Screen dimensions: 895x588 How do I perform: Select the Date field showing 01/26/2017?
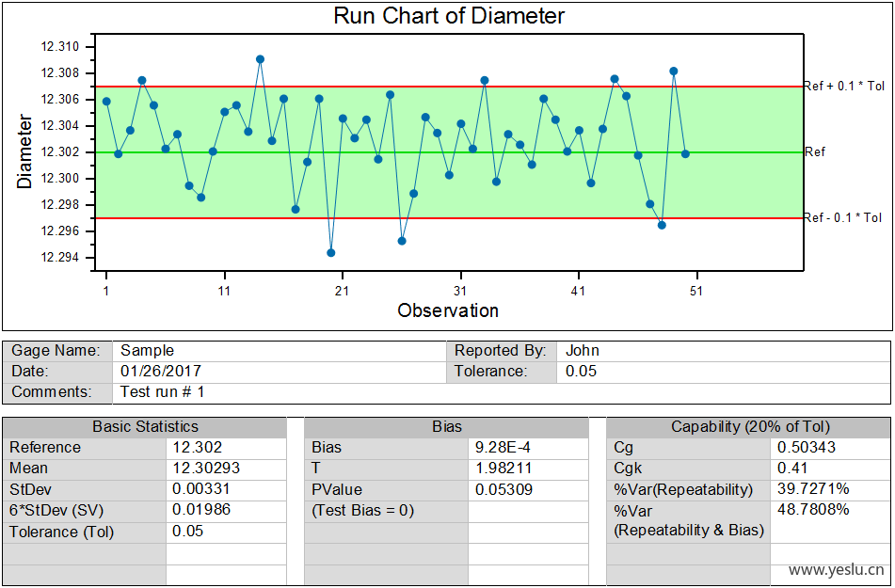click(161, 372)
